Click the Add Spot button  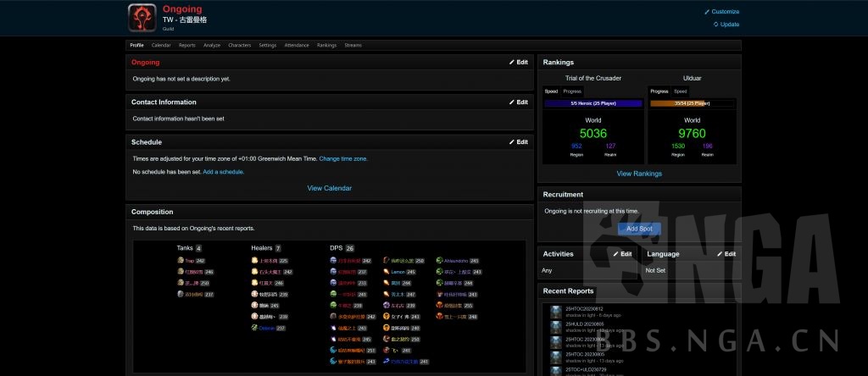(639, 229)
